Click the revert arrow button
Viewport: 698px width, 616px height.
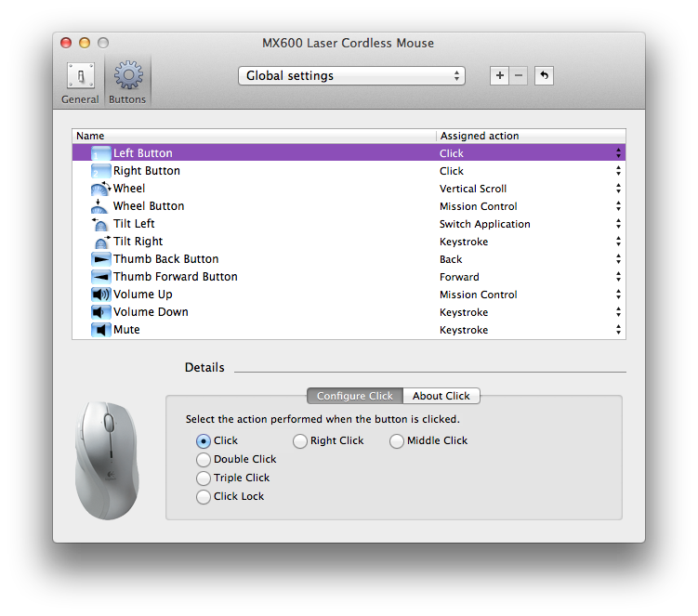point(544,75)
